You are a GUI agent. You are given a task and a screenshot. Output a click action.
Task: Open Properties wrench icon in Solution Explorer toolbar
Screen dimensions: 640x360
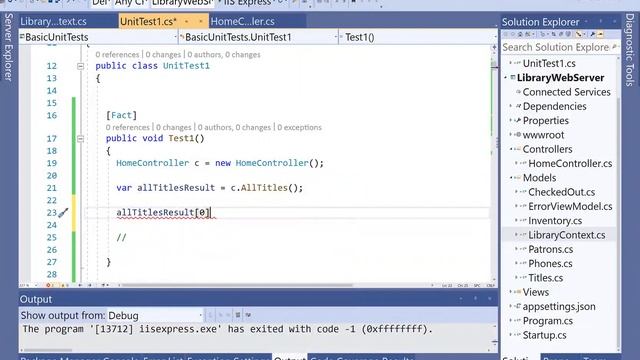(x=593, y=34)
